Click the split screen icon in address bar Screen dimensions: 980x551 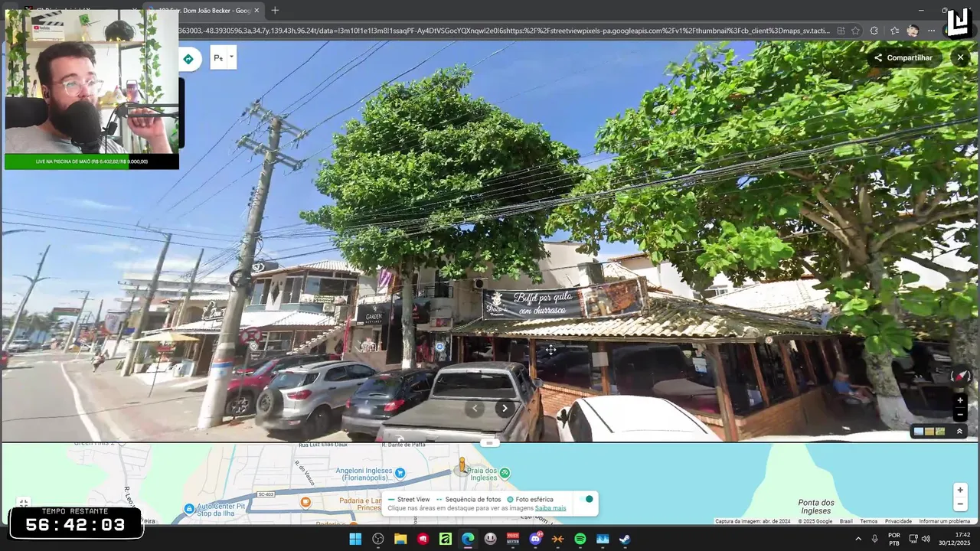click(841, 31)
